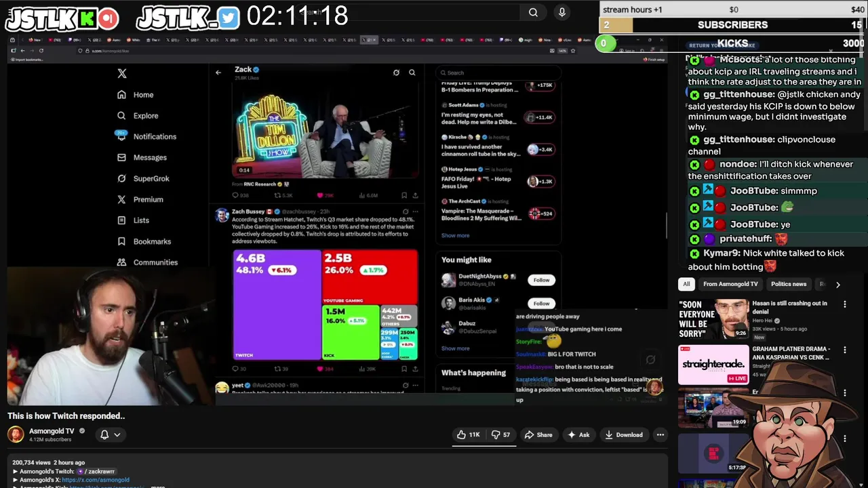The height and width of the screenshot is (488, 868).
Task: Open the recommended thumbnail with 19:09 duration
Action: (713, 409)
